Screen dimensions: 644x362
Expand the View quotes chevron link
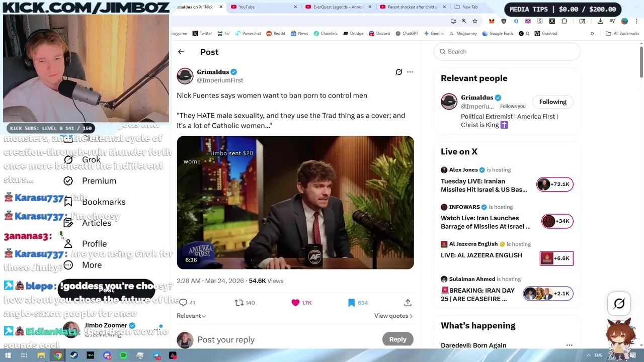pos(393,316)
